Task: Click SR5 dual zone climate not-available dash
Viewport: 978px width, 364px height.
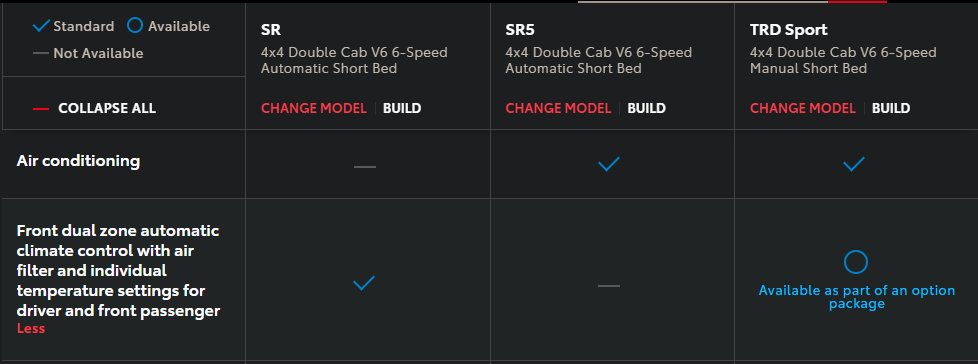Action: click(609, 286)
